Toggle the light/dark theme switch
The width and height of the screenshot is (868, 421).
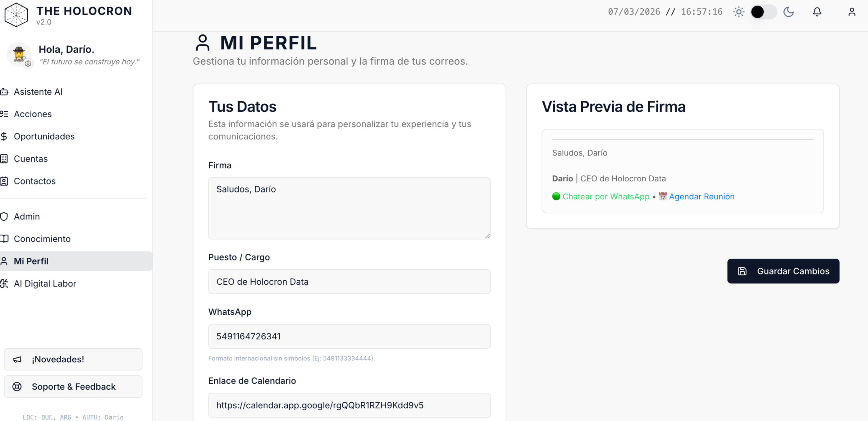click(764, 12)
